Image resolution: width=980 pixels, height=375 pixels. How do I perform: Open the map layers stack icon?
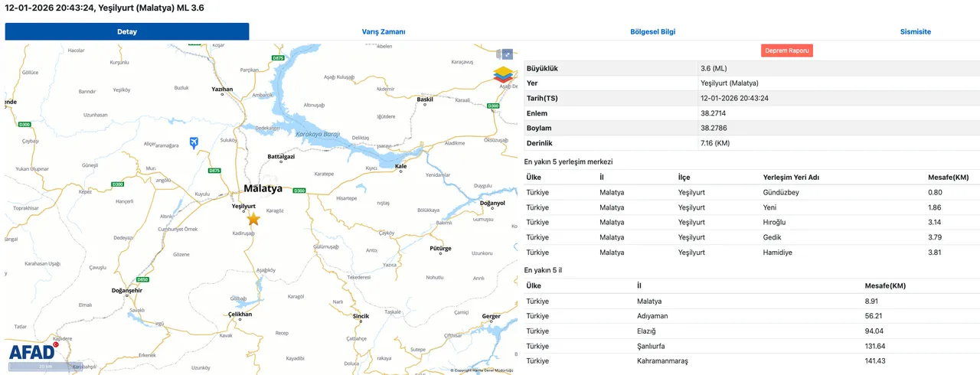pyautogui.click(x=503, y=74)
